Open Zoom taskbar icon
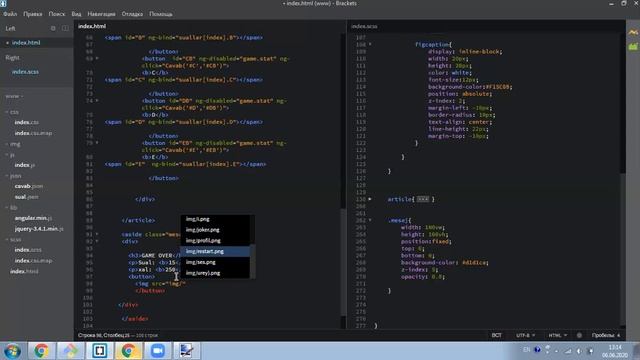This screenshot has width=640, height=360. tap(158, 351)
